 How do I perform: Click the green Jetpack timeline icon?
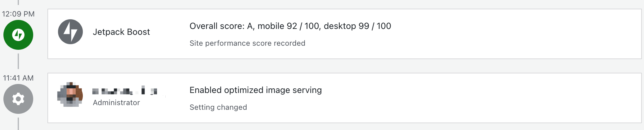coord(18,35)
